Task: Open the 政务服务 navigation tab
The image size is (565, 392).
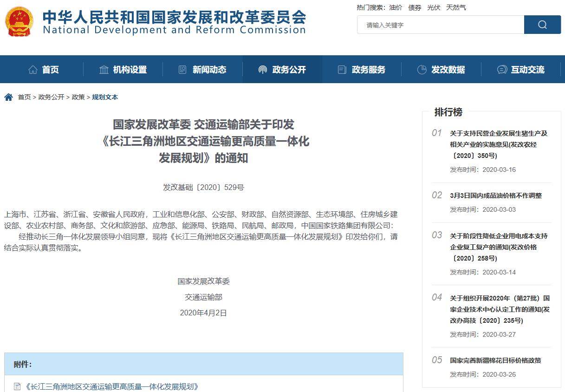Action: point(362,70)
